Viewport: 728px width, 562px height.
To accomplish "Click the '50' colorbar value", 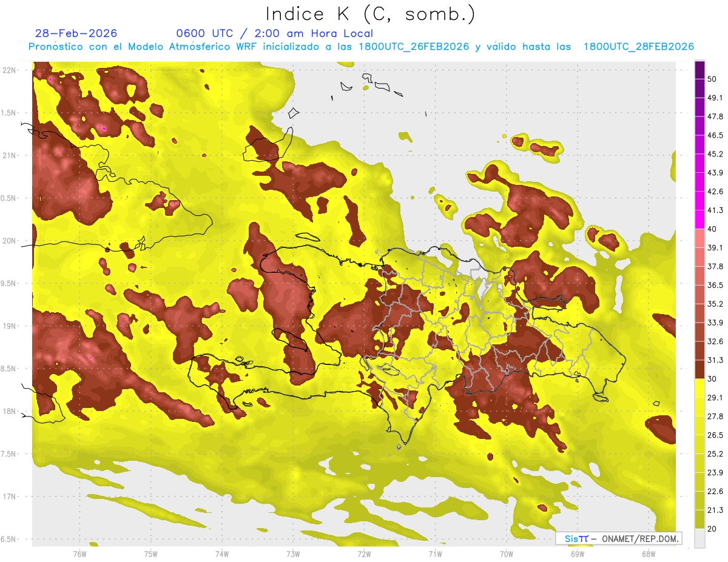I will point(712,79).
